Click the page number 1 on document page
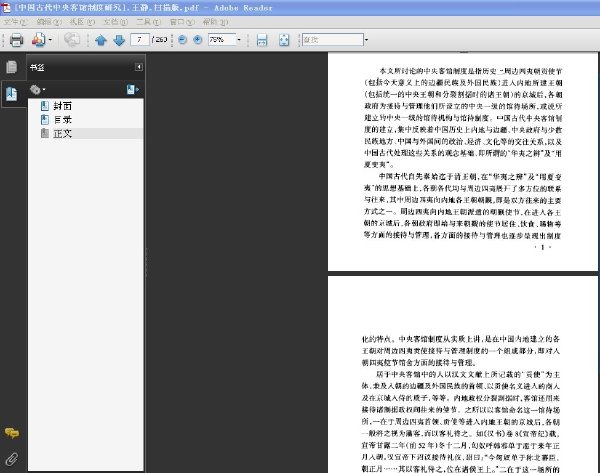Viewport: 600px width, 473px height. tap(542, 248)
